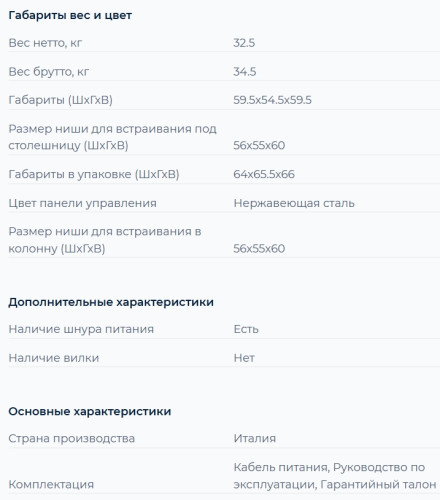The height and width of the screenshot is (500, 440).
Task: Click the 'Габариты вес и цвет' section heading
Action: 70,15
